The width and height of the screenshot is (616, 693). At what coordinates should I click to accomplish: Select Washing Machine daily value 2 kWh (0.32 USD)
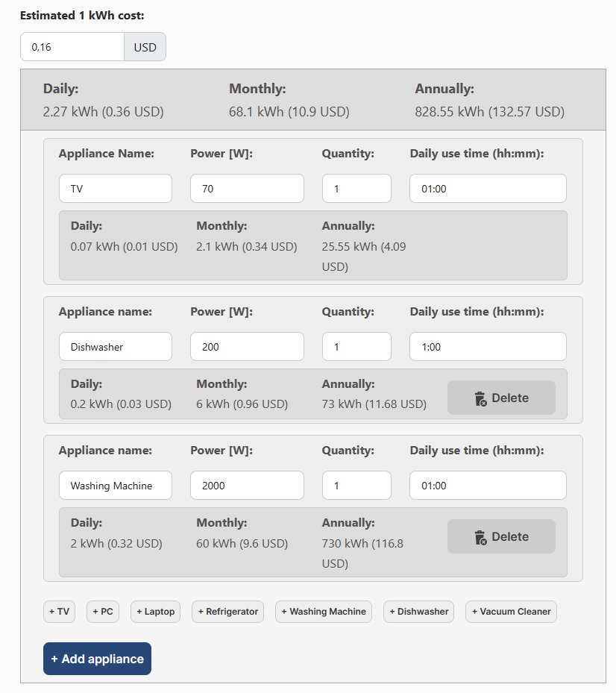click(x=116, y=544)
